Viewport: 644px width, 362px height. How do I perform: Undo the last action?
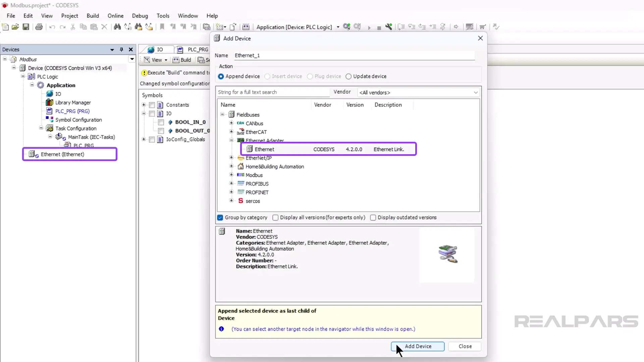pos(52,27)
